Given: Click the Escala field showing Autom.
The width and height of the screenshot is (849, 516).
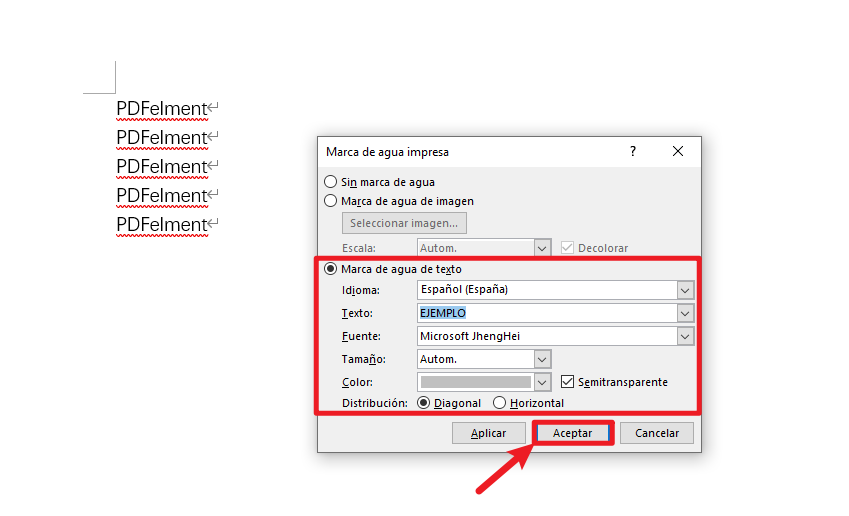Looking at the screenshot, I should click(x=475, y=248).
